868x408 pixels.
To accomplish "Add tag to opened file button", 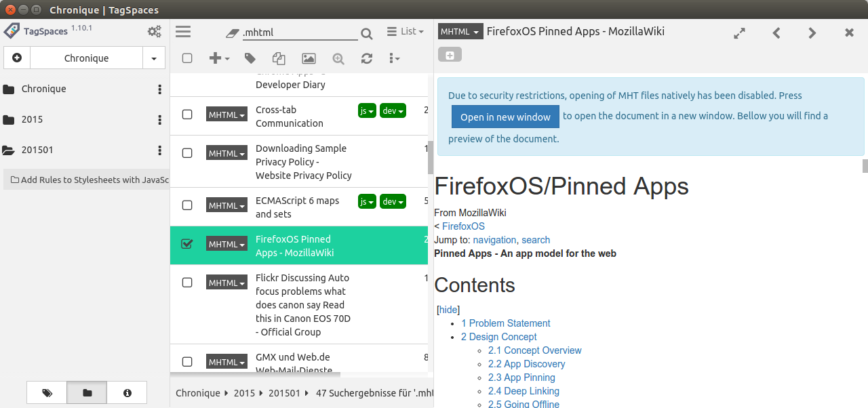I will 450,54.
